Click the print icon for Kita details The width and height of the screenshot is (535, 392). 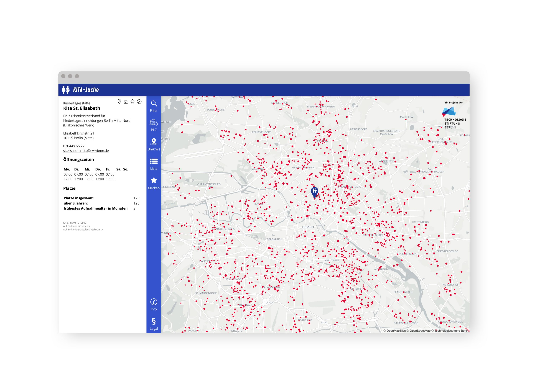pyautogui.click(x=126, y=102)
